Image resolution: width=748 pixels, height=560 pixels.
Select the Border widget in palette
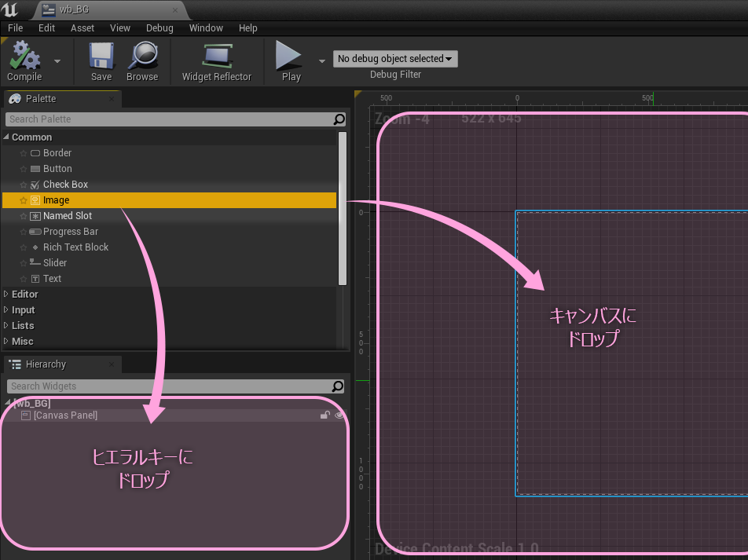(x=170, y=153)
